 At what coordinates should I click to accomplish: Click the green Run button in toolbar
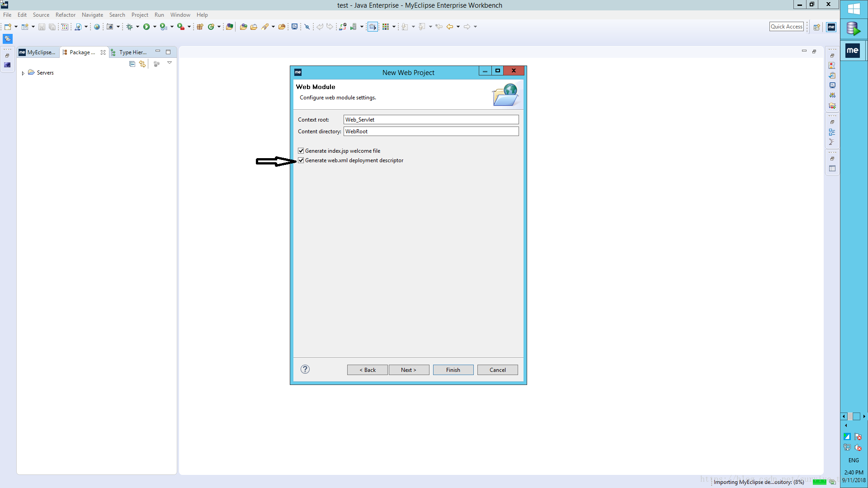[146, 27]
